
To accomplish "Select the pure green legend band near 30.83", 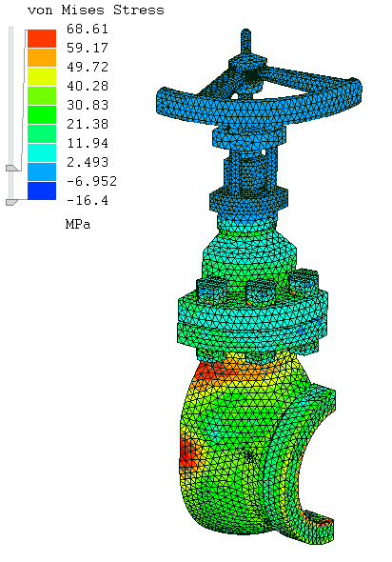I will (x=42, y=114).
